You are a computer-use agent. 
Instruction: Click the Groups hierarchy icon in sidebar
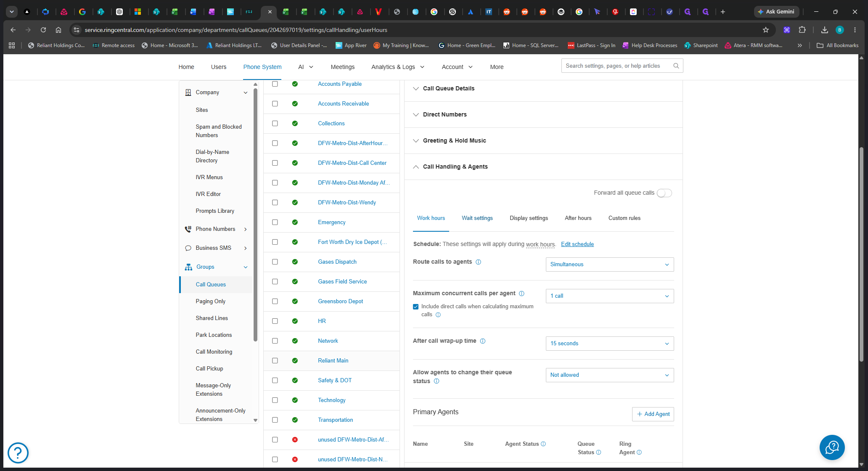point(188,267)
